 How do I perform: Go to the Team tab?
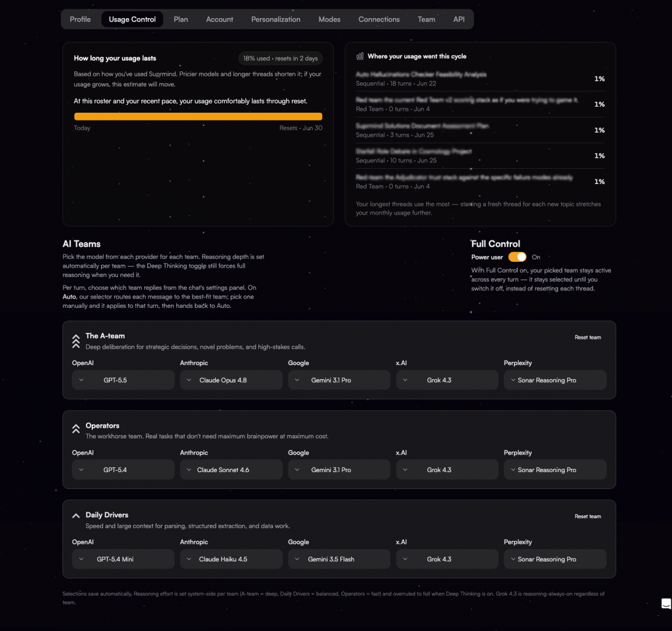click(x=426, y=19)
